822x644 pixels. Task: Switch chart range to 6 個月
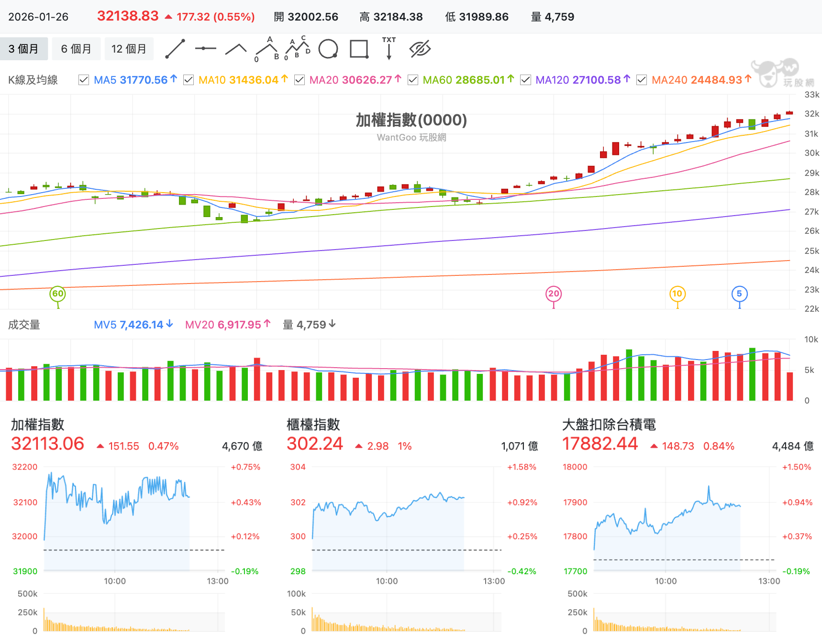(x=76, y=49)
